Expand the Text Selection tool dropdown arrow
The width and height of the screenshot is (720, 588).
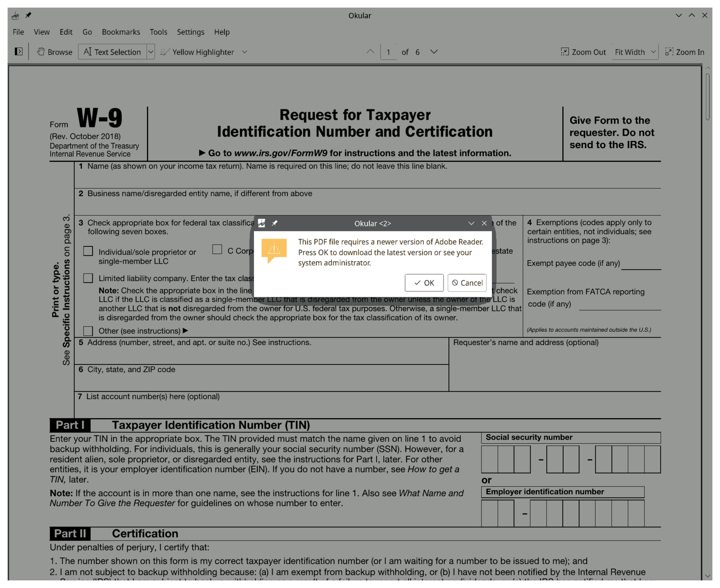click(x=151, y=52)
